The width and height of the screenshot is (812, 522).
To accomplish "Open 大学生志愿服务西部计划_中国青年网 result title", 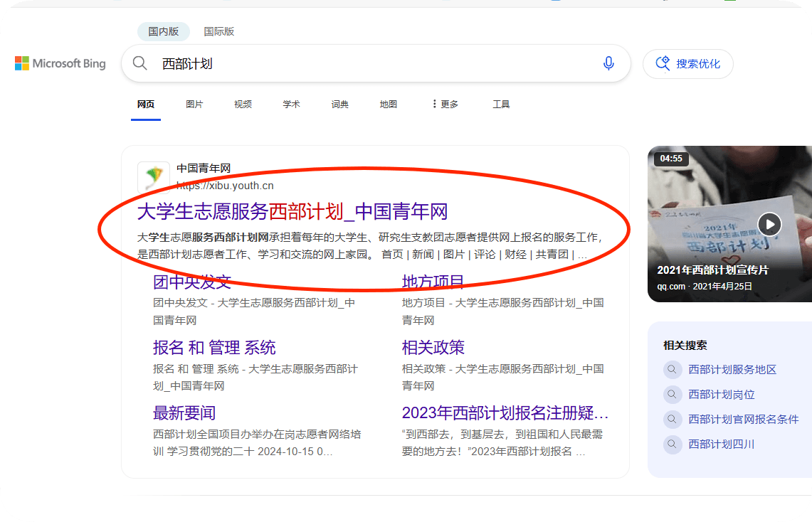I will pyautogui.click(x=292, y=212).
